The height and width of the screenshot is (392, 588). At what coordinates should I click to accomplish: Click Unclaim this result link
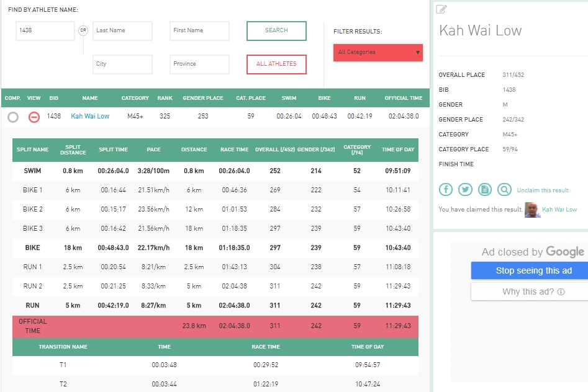[x=543, y=190]
